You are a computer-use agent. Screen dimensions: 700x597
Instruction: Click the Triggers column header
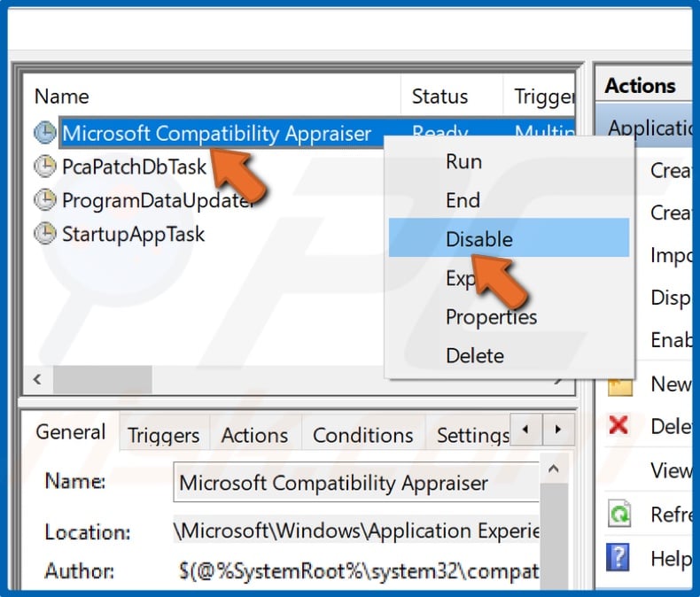coord(539,97)
